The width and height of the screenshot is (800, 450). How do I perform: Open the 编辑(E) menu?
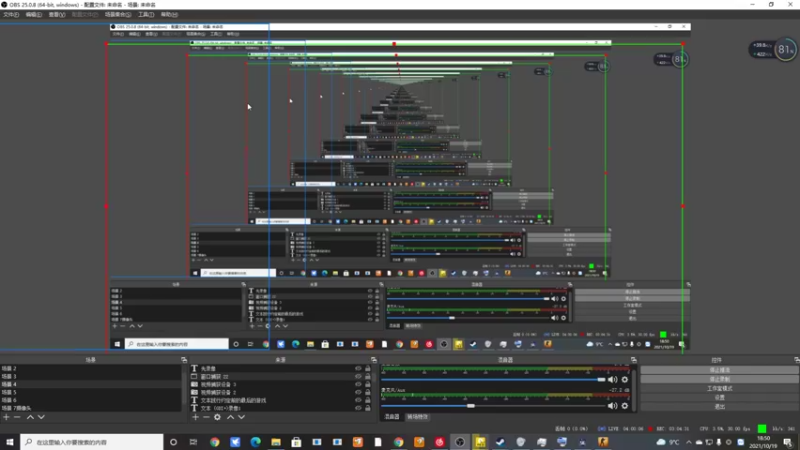[x=34, y=15]
